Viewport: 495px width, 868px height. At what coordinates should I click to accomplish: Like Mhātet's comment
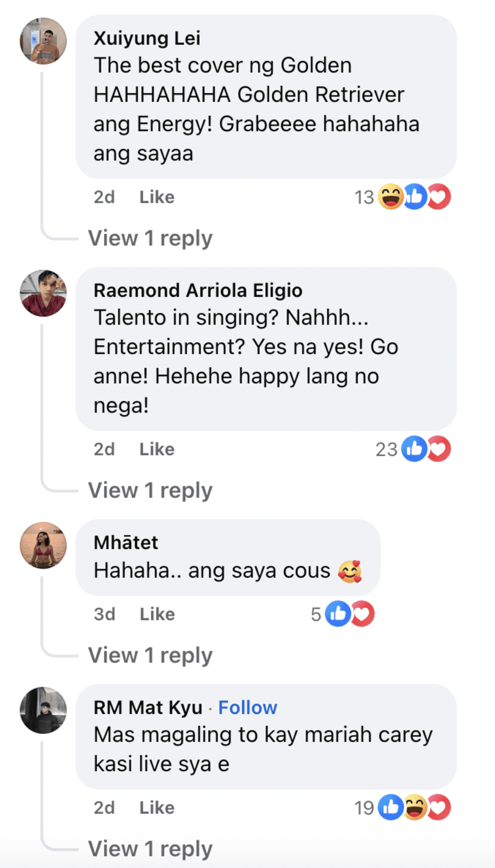coord(157,614)
